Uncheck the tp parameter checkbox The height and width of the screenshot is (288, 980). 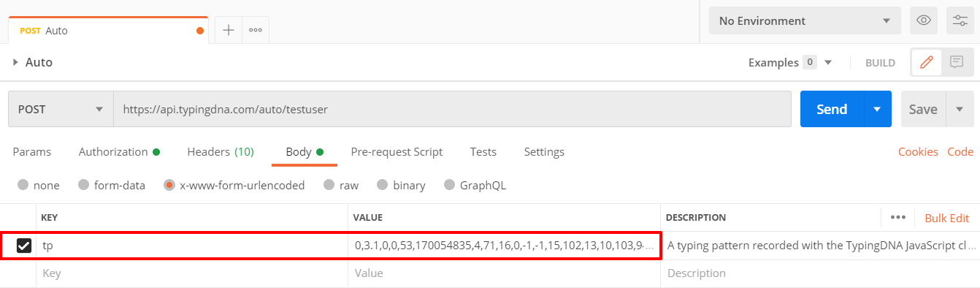coord(23,246)
